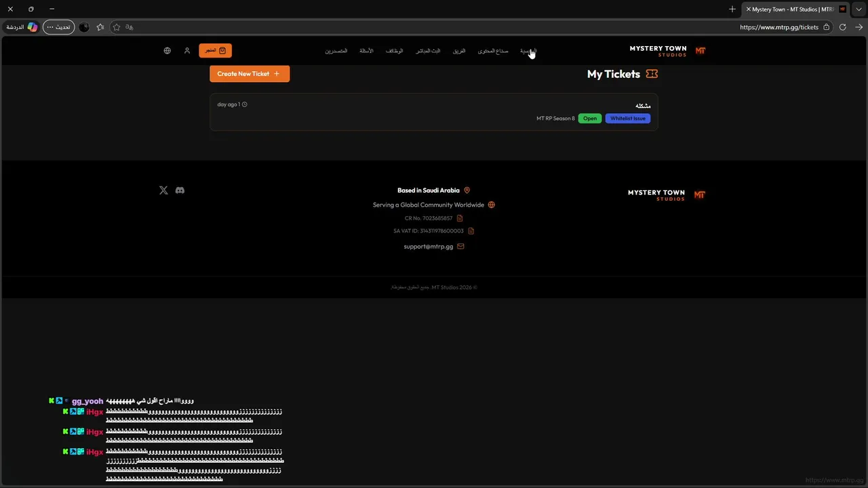Open the المتصدرين leaderboard nav item
868x488 pixels.
coord(336,51)
